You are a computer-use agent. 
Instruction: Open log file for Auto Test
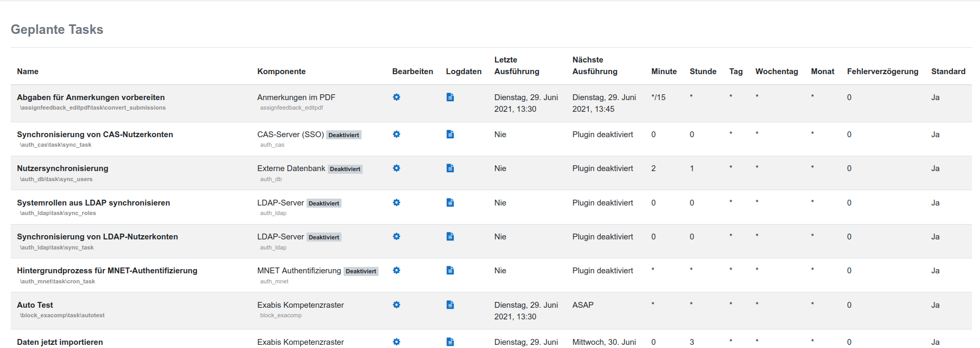click(x=450, y=305)
